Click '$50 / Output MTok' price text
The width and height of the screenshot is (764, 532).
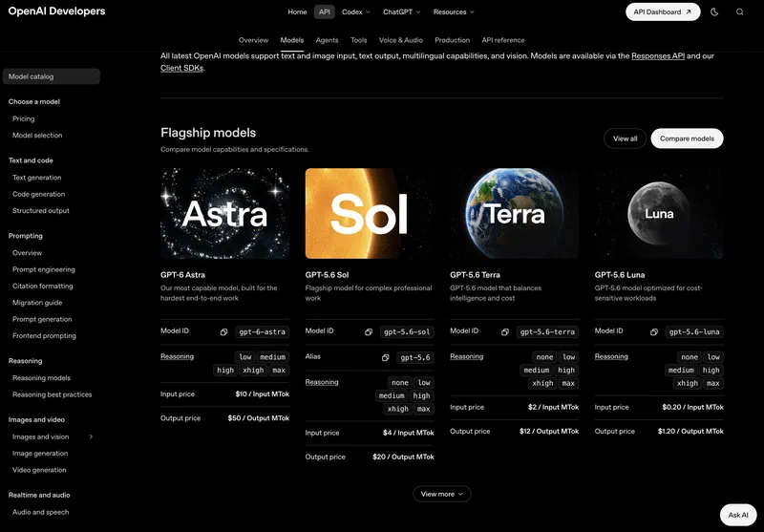coord(258,418)
